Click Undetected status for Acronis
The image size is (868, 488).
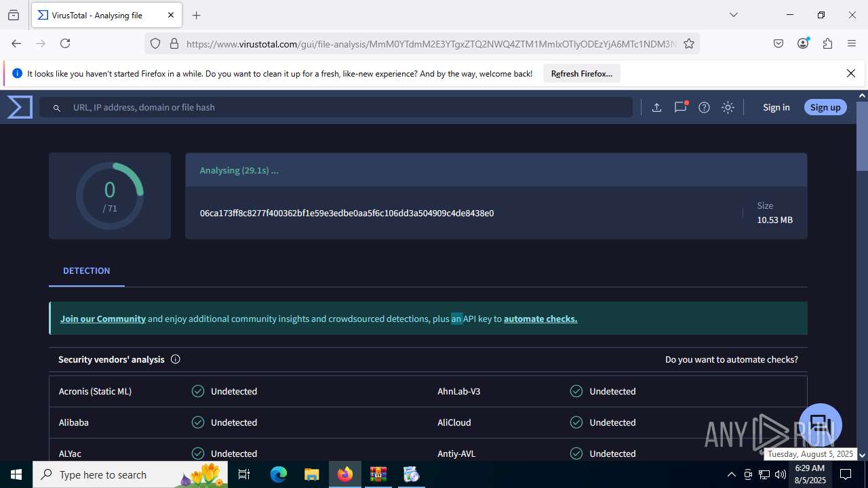(x=234, y=391)
